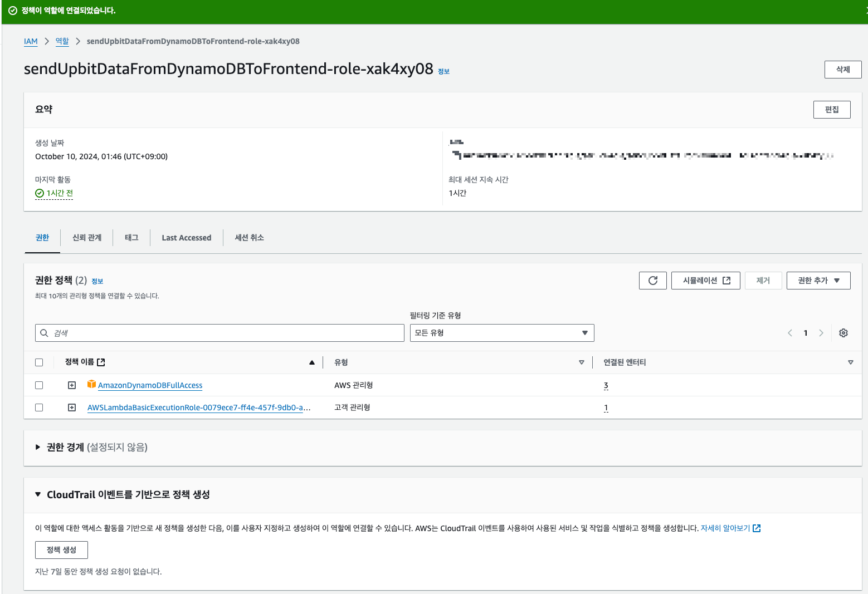868x594 pixels.
Task: Click the search magnifier icon
Action: point(45,333)
